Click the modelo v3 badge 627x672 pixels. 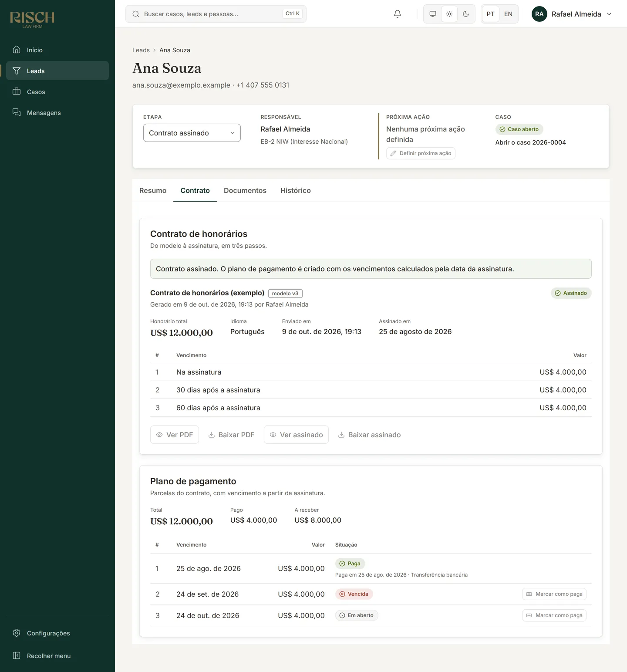click(x=285, y=294)
